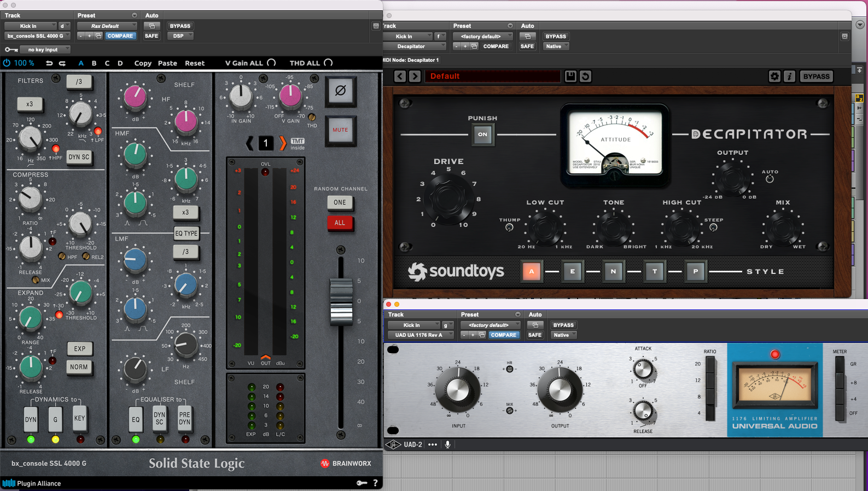Open the factory default preset dropdown in Decapitator window
Screen dimensions: 868x491
coord(482,36)
